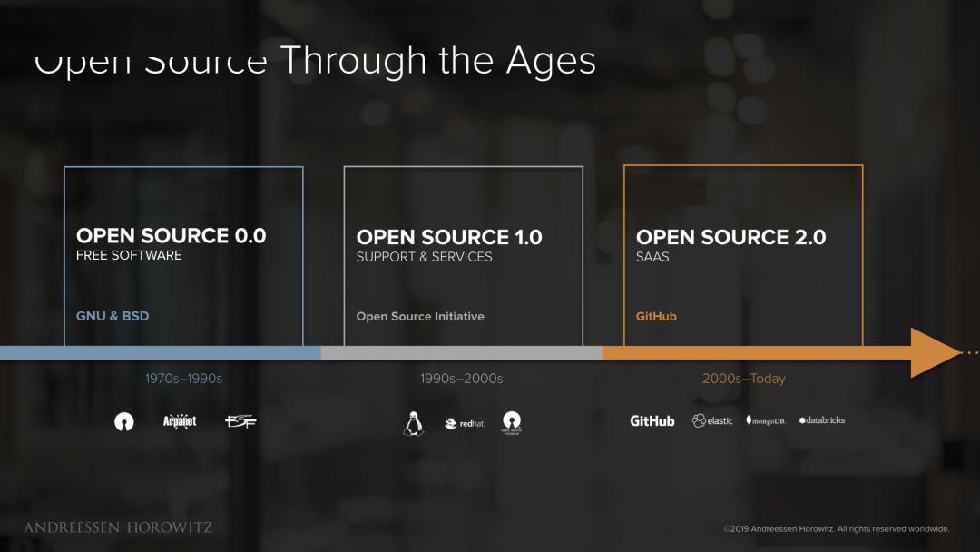Click the databricks logo
980x552 pixels.
(x=822, y=420)
